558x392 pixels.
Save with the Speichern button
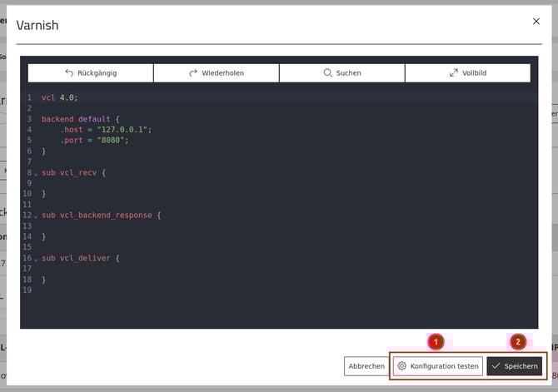pos(515,366)
